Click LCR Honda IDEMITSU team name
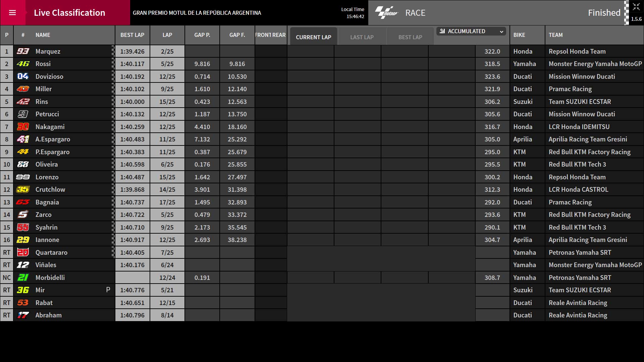The image size is (644, 362). coord(579,127)
